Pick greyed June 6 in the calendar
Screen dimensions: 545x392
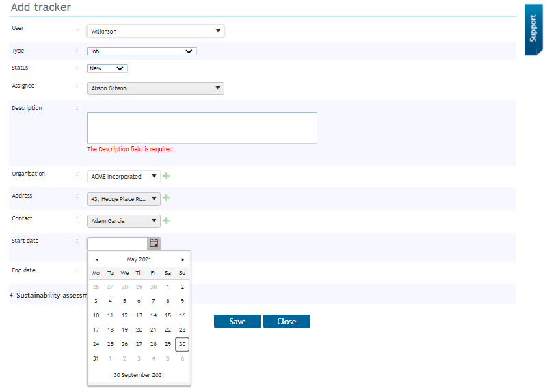coord(182,358)
